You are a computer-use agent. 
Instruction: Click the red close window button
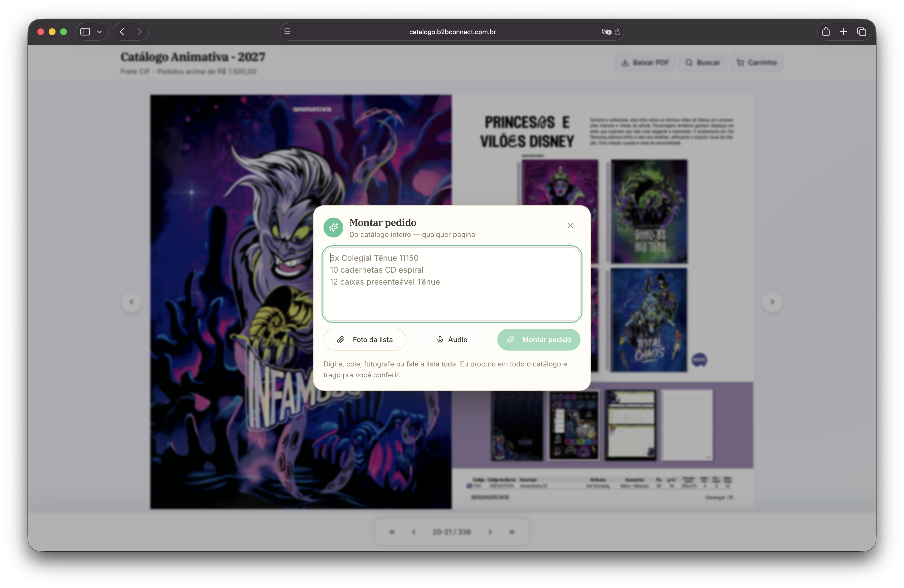[x=41, y=32]
